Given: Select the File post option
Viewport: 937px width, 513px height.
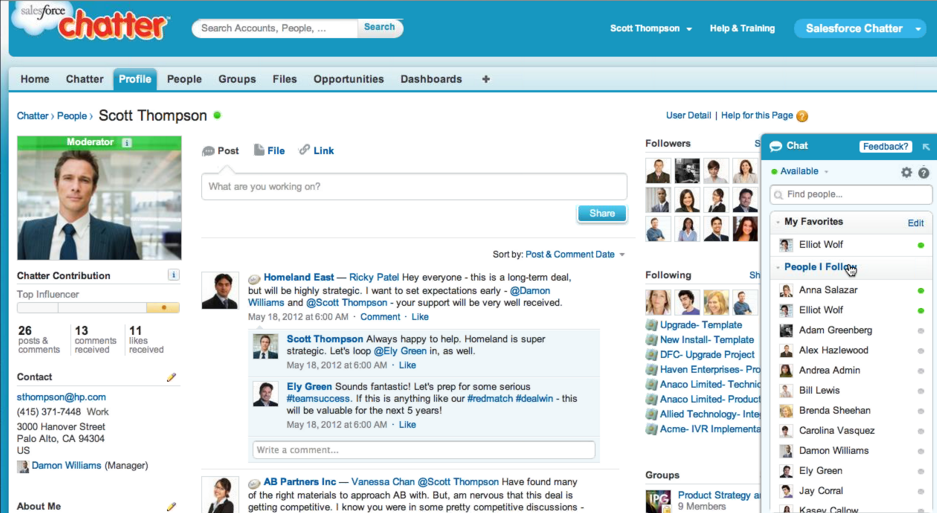Looking at the screenshot, I should pyautogui.click(x=269, y=151).
